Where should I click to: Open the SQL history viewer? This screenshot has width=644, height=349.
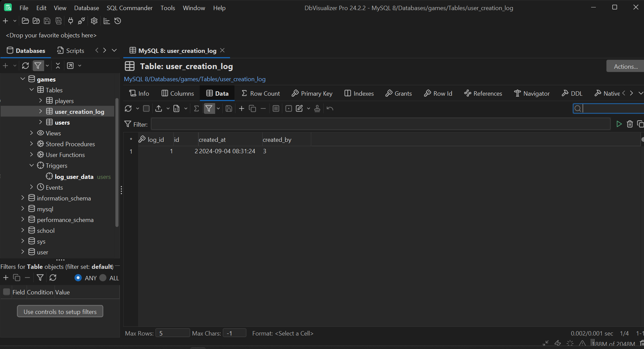click(x=117, y=21)
